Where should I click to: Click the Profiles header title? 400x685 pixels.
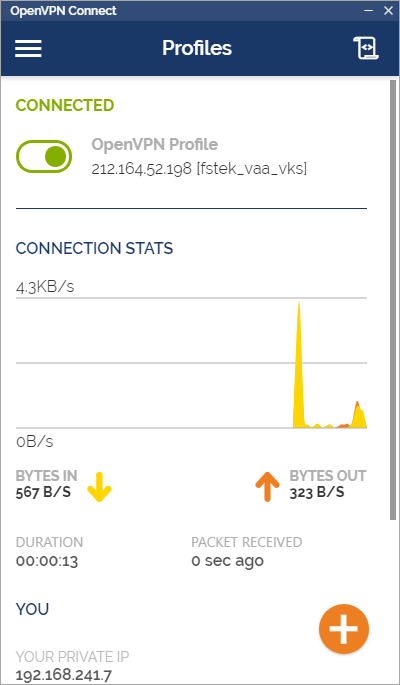197,48
